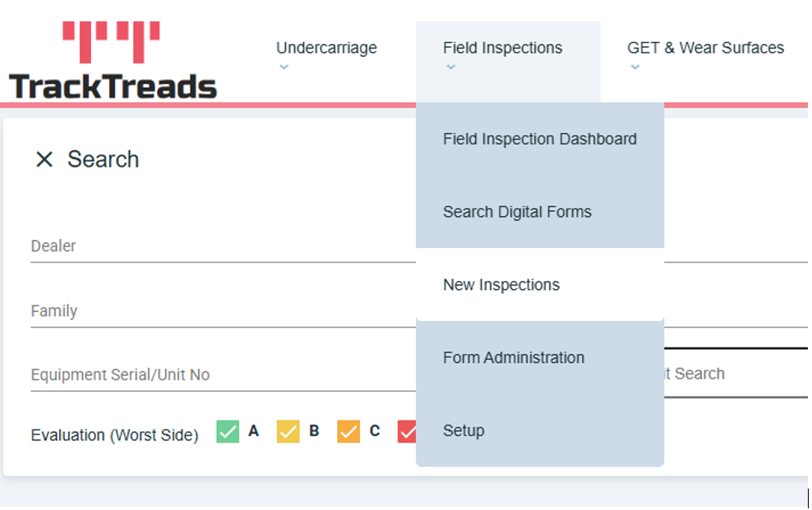Click the Field Inspections navigation label text
Viewport: 812px width, 510px height.
point(502,48)
